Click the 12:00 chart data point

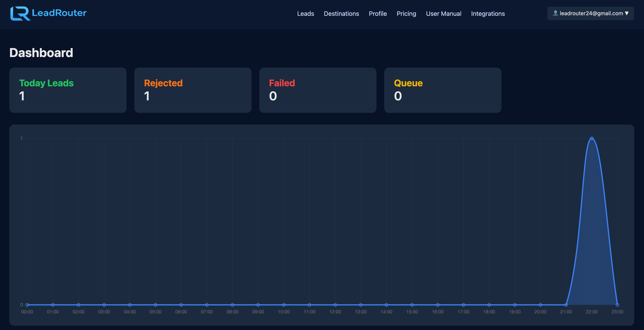coord(335,305)
